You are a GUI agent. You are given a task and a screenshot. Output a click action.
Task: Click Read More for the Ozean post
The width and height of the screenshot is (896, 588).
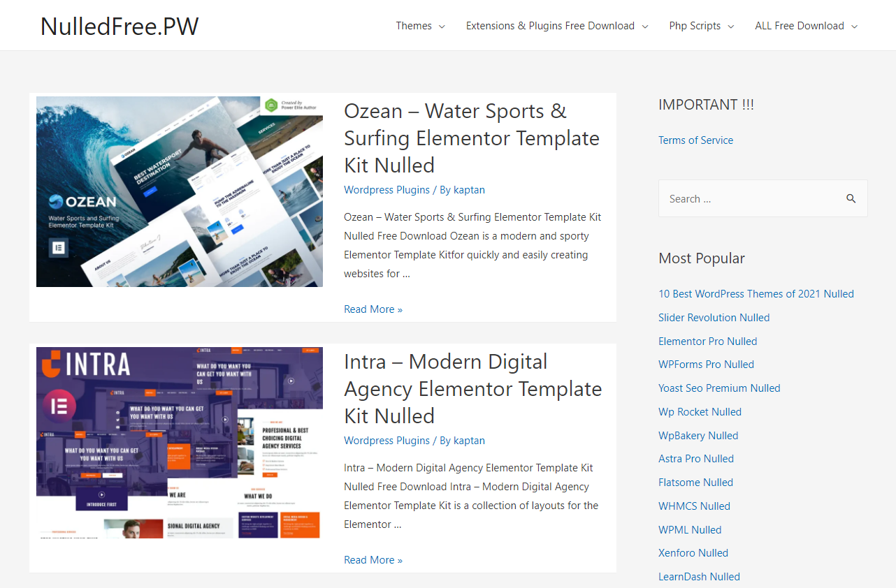coord(373,309)
